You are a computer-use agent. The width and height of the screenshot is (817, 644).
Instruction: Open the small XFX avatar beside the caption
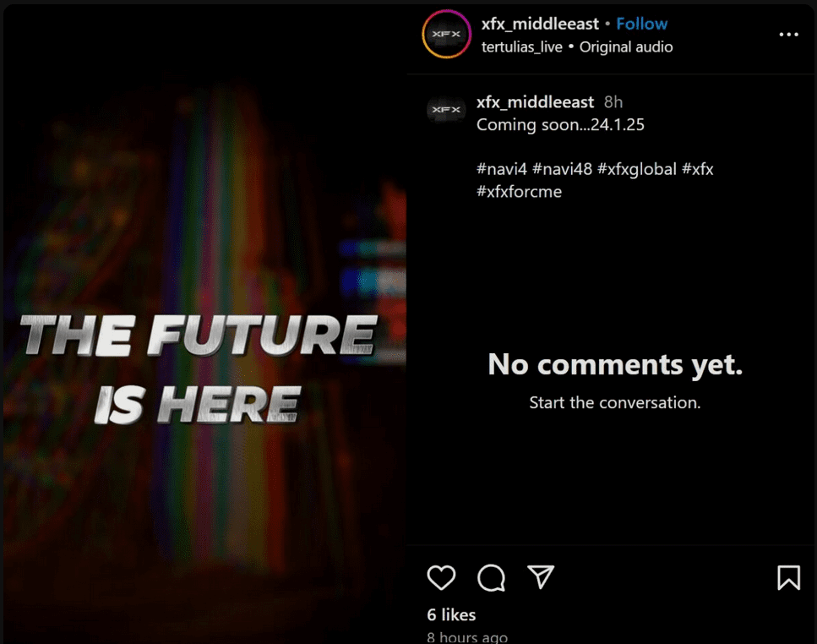pyautogui.click(x=447, y=109)
